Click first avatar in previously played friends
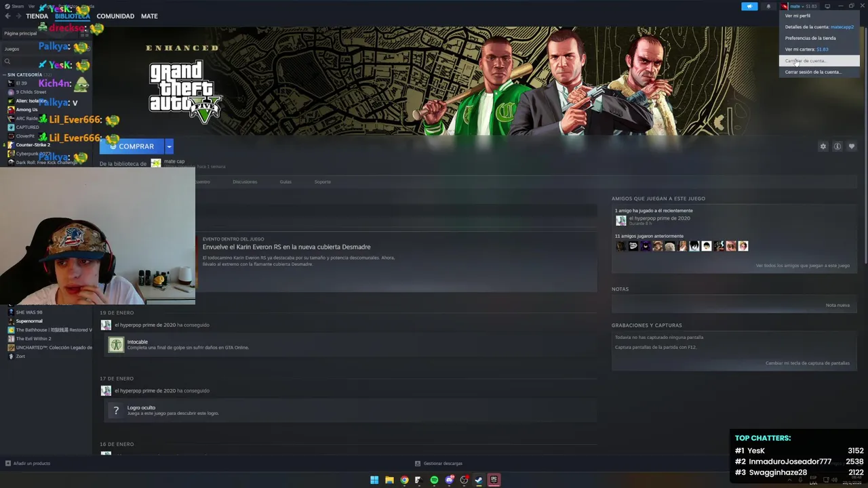868x488 pixels. [620, 246]
